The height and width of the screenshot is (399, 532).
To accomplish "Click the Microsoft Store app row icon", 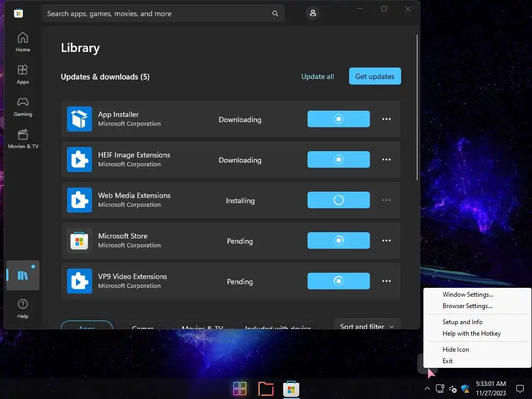I will (79, 241).
